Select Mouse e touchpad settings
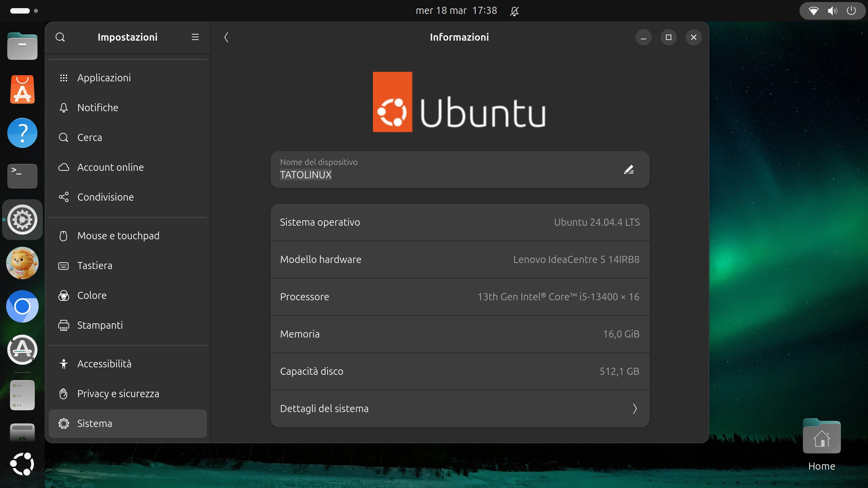This screenshot has height=488, width=868. [118, 236]
